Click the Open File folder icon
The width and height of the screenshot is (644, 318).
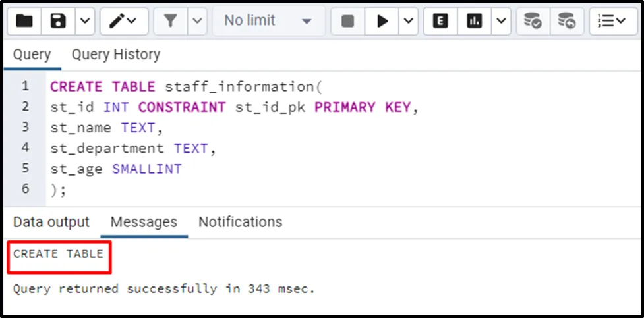click(x=24, y=22)
